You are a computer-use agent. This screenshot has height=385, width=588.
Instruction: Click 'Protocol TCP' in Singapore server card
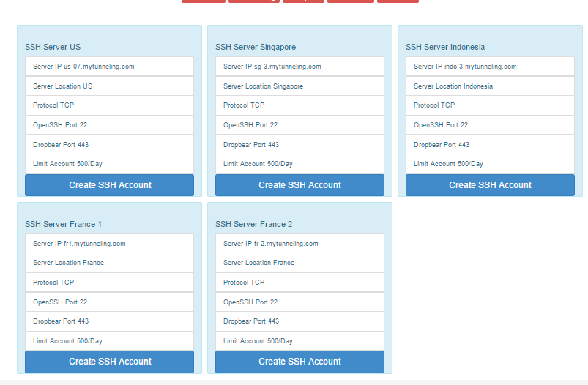coord(299,105)
